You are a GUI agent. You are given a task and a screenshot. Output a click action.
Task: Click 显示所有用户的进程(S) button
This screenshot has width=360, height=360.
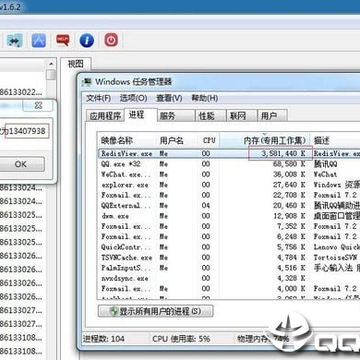click(x=156, y=312)
